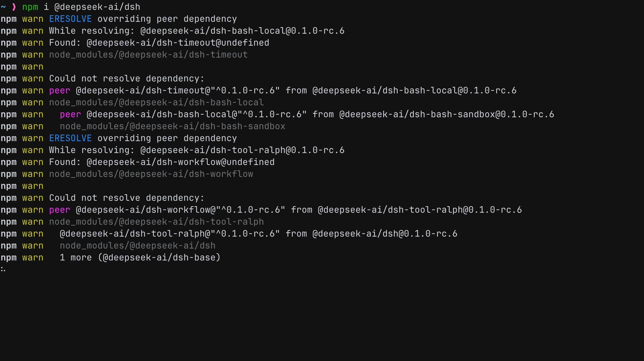Click the first blue ERESOLVE label
The image size is (644, 361).
coord(70,19)
